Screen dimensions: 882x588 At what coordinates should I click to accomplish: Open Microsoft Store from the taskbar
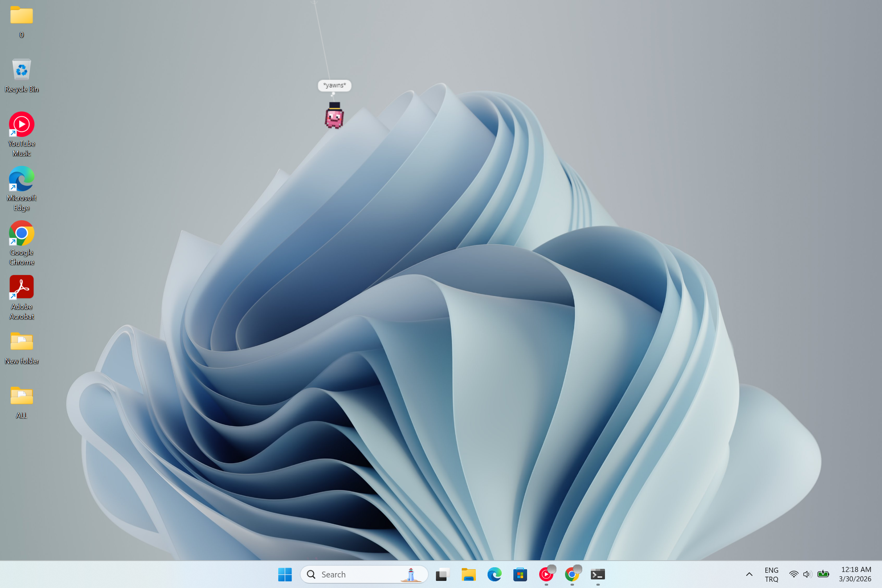pos(520,574)
